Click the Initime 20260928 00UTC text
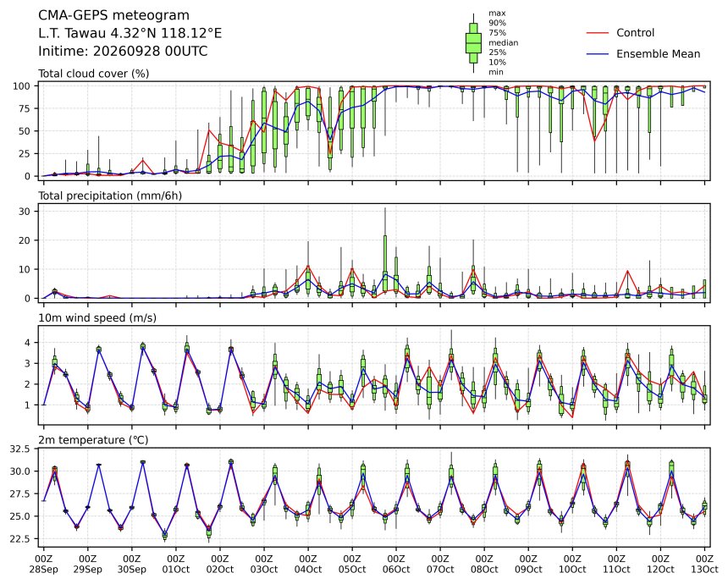The height and width of the screenshot is (584, 728). point(123,51)
